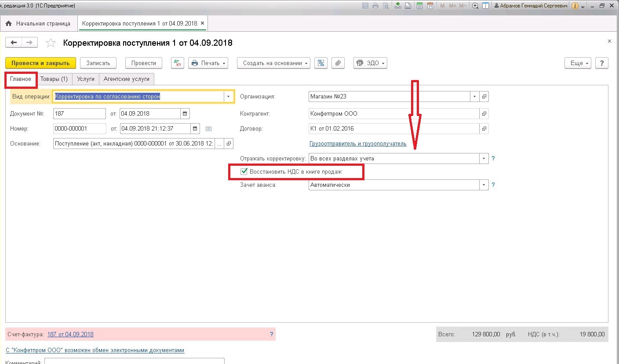Click Провести button

144,63
